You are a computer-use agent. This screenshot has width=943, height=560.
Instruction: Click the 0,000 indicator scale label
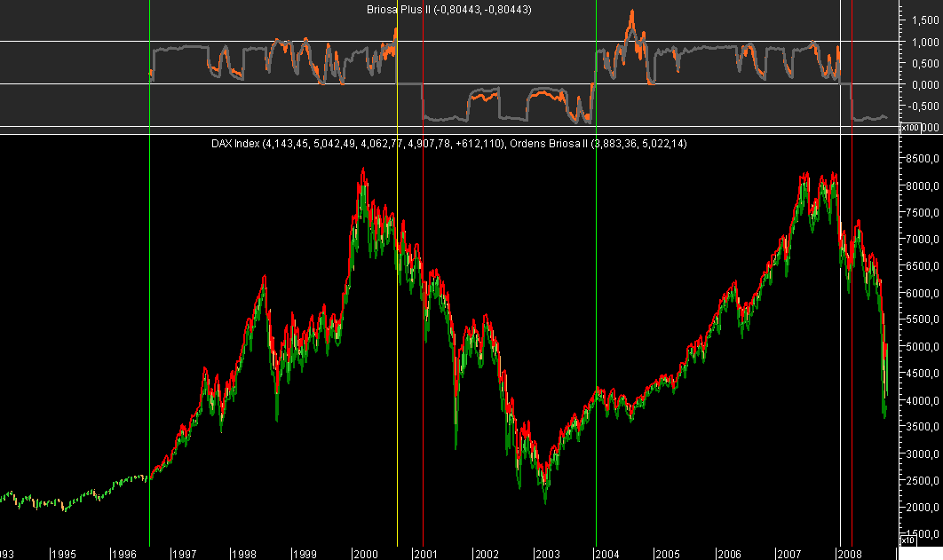(x=925, y=84)
